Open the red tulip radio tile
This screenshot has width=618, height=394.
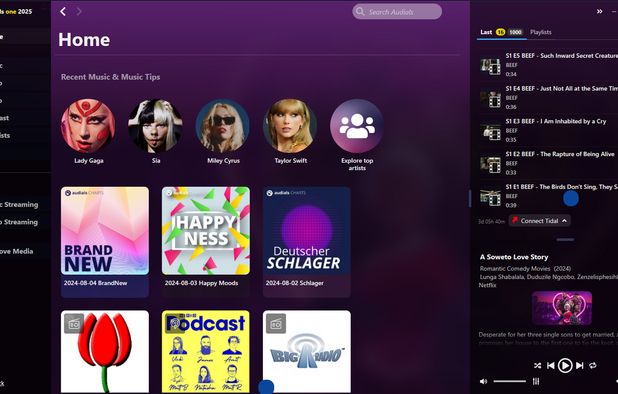[x=105, y=351]
